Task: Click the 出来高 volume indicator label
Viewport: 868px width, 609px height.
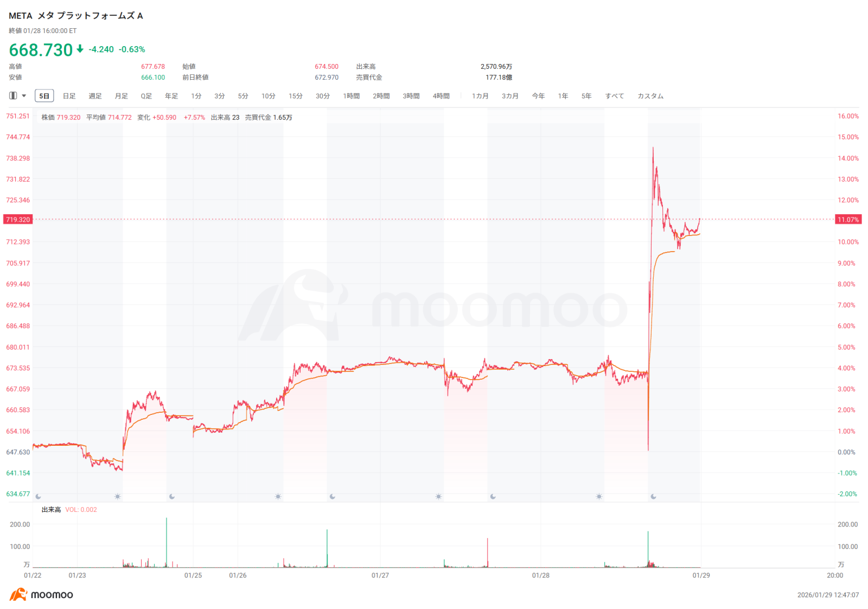Action: point(51,510)
